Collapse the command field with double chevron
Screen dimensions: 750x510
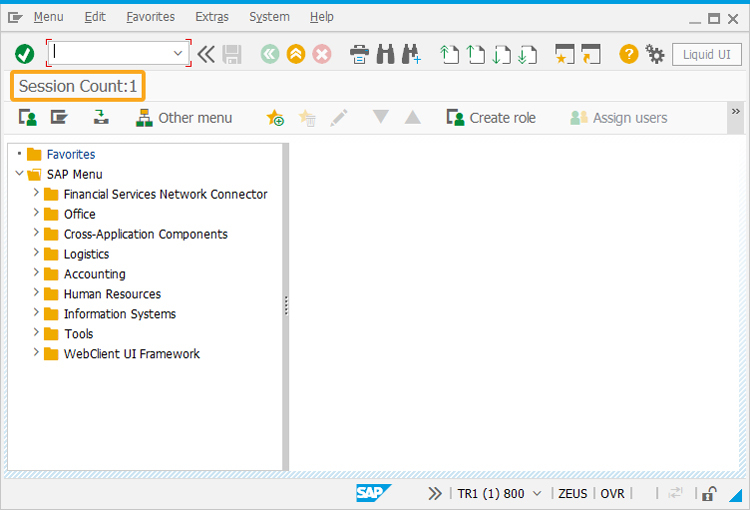click(206, 54)
